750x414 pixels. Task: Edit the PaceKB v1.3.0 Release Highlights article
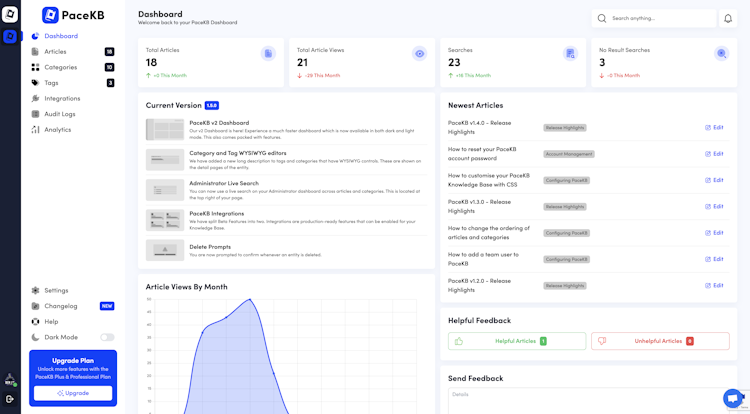pos(714,207)
